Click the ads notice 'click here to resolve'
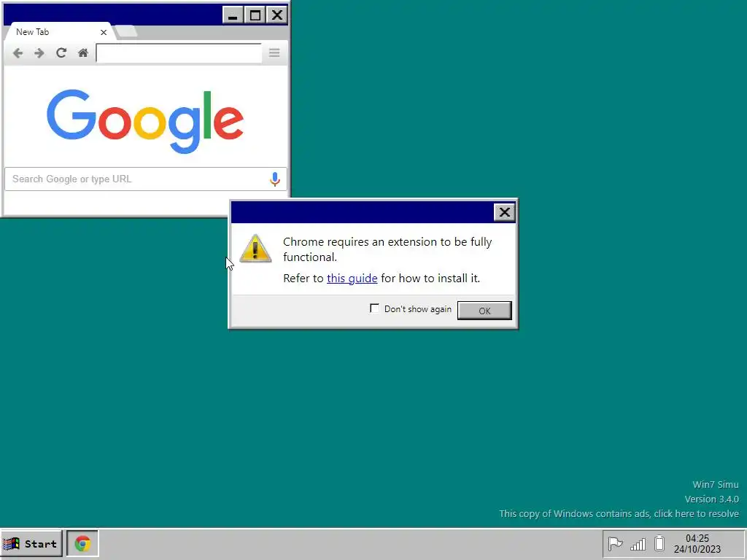The height and width of the screenshot is (560, 747). click(696, 514)
